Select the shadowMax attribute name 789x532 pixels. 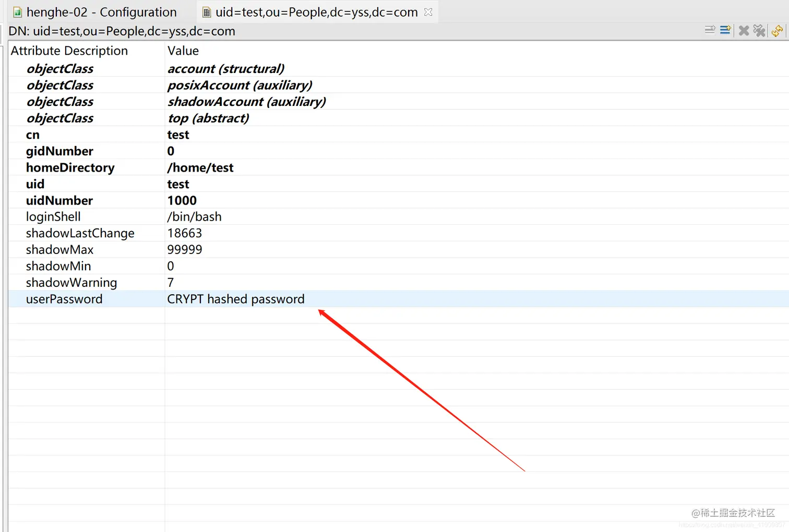pyautogui.click(x=60, y=250)
